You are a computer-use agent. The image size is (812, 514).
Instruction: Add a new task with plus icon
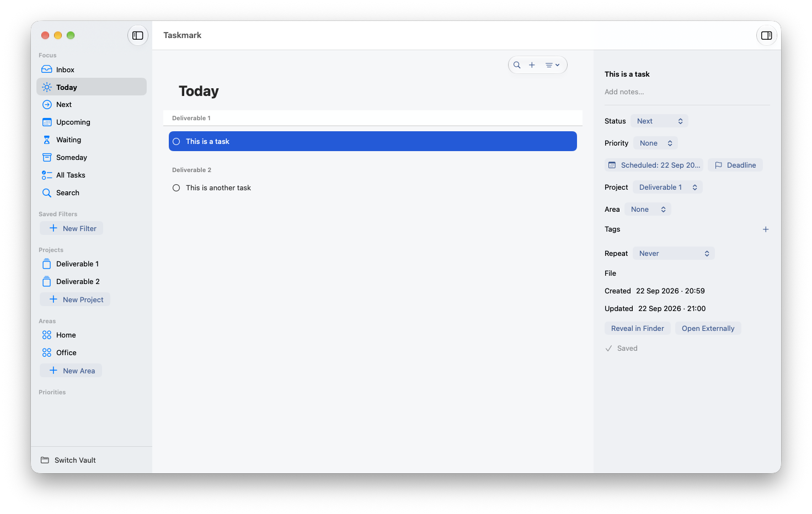click(532, 65)
